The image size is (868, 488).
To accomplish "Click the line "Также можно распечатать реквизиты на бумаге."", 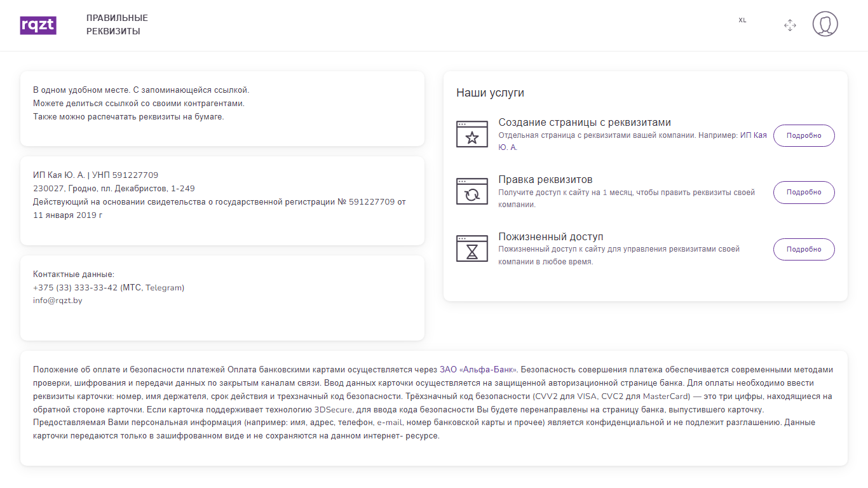I will click(128, 116).
